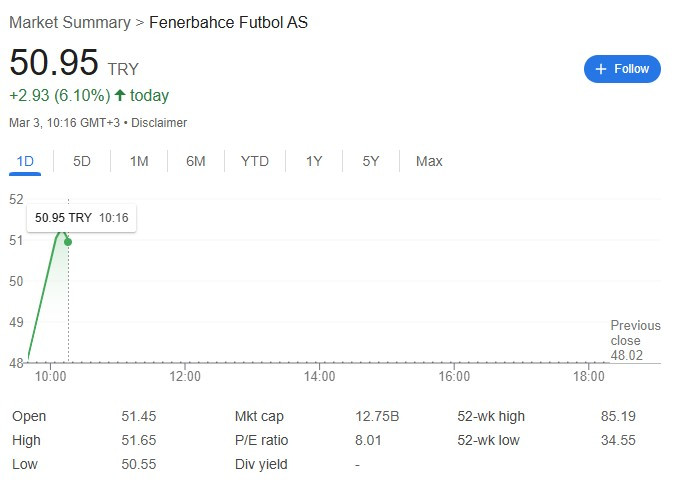Select the Max range tab
686x488 pixels.
(429, 161)
